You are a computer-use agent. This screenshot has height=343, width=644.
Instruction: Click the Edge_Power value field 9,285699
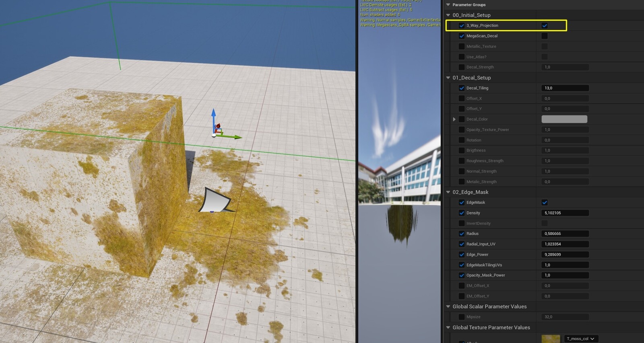565,255
